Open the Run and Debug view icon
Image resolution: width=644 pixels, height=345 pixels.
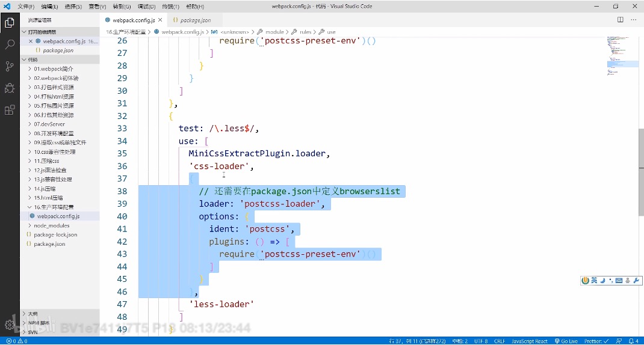coord(10,88)
